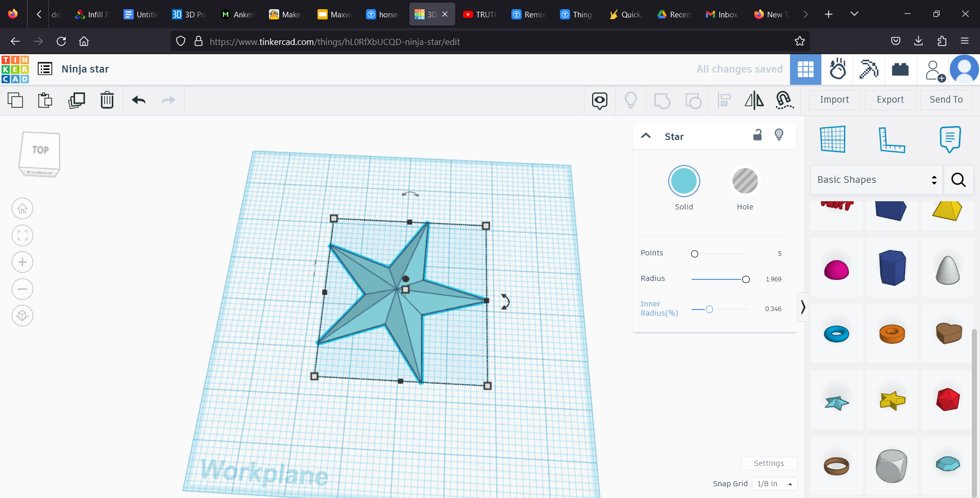980x498 pixels.
Task: Fit the view to the selection
Action: 22,235
